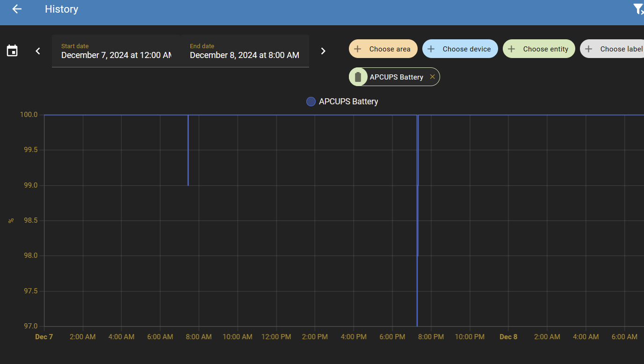
Task: Open the Choose device picker
Action: [x=460, y=49]
